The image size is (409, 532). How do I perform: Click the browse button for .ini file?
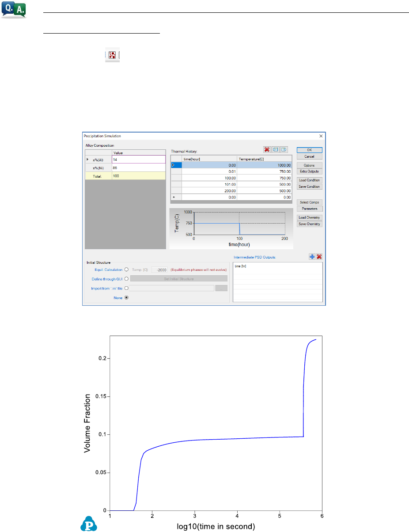tap(221, 288)
